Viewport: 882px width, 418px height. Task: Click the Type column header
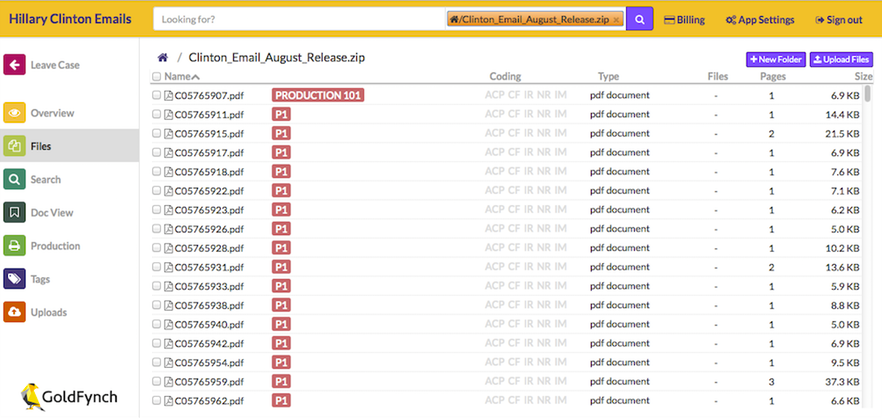(608, 77)
